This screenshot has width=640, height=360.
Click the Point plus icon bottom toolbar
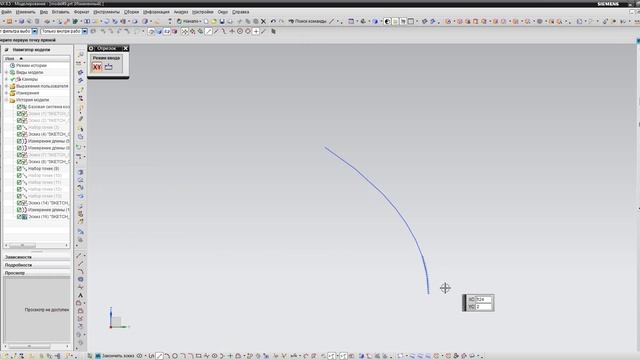(230, 356)
